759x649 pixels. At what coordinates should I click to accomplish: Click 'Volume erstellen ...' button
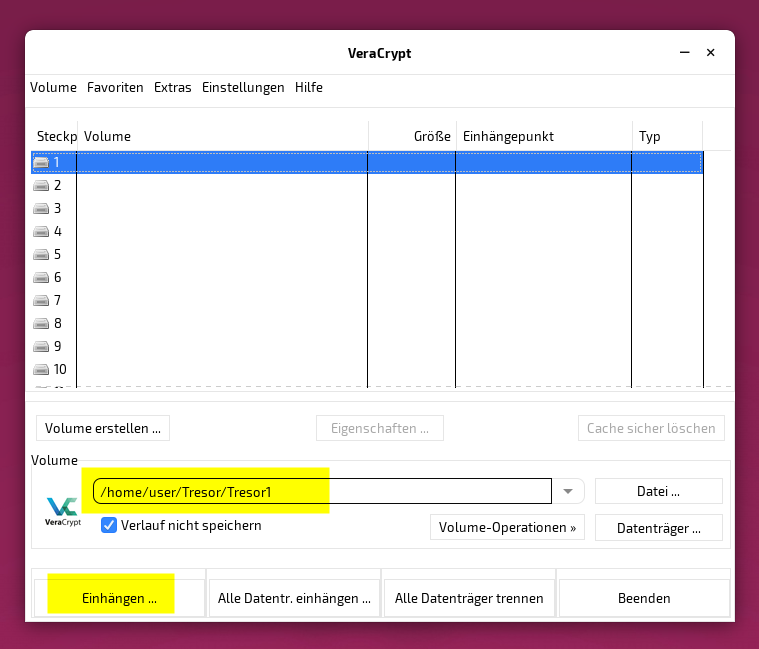point(103,428)
